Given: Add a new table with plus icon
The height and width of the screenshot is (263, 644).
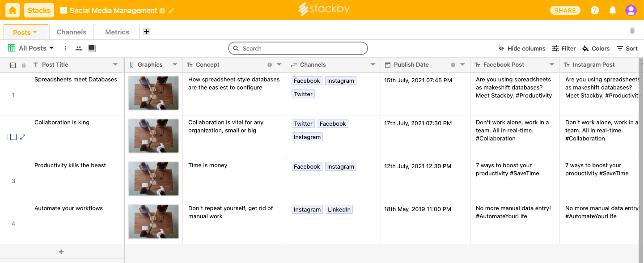Looking at the screenshot, I should [146, 32].
